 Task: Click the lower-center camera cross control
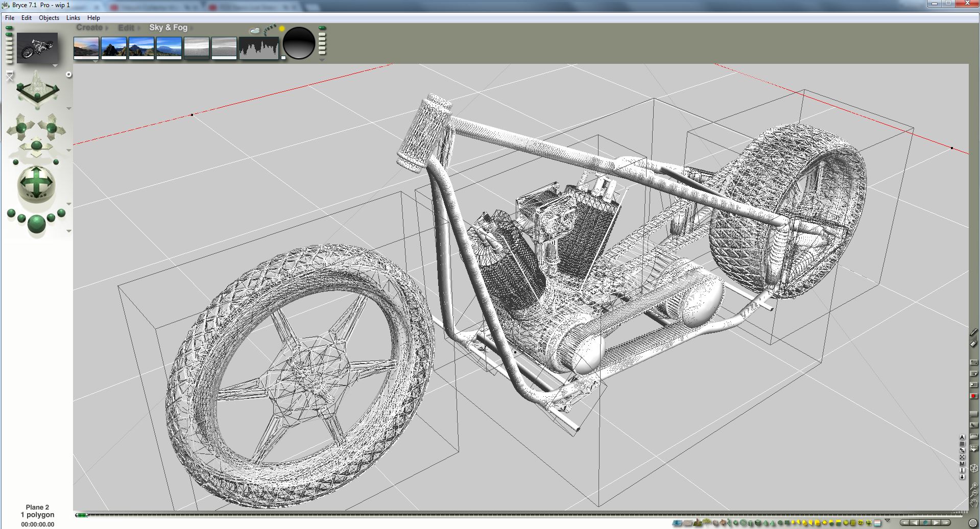[36, 146]
